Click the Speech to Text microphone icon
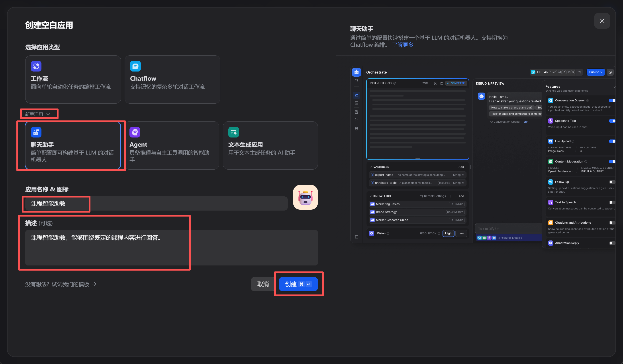 [551, 121]
